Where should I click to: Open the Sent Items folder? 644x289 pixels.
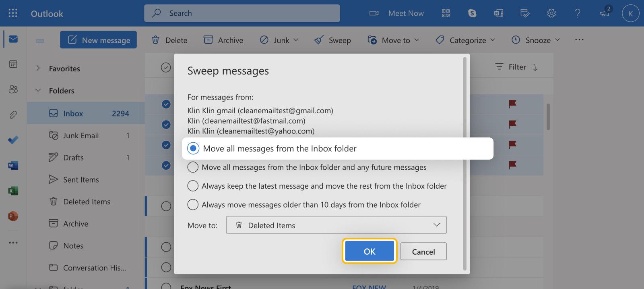coord(86,179)
